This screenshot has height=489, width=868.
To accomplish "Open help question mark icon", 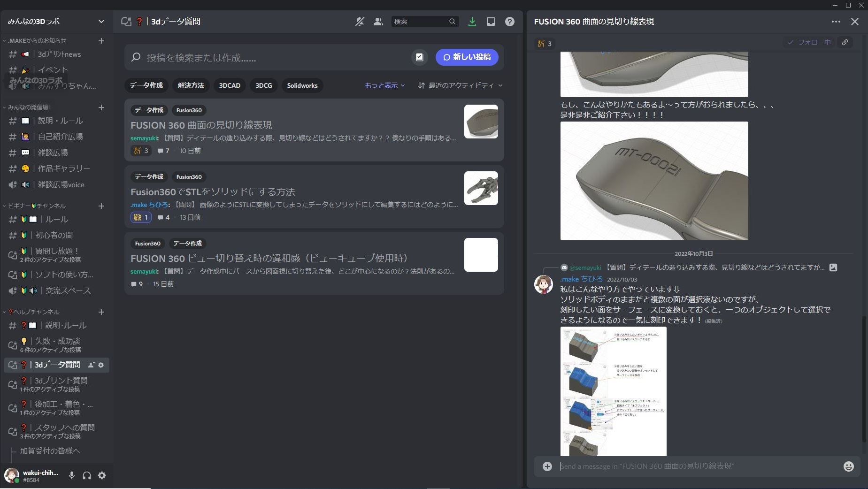I will tap(510, 22).
